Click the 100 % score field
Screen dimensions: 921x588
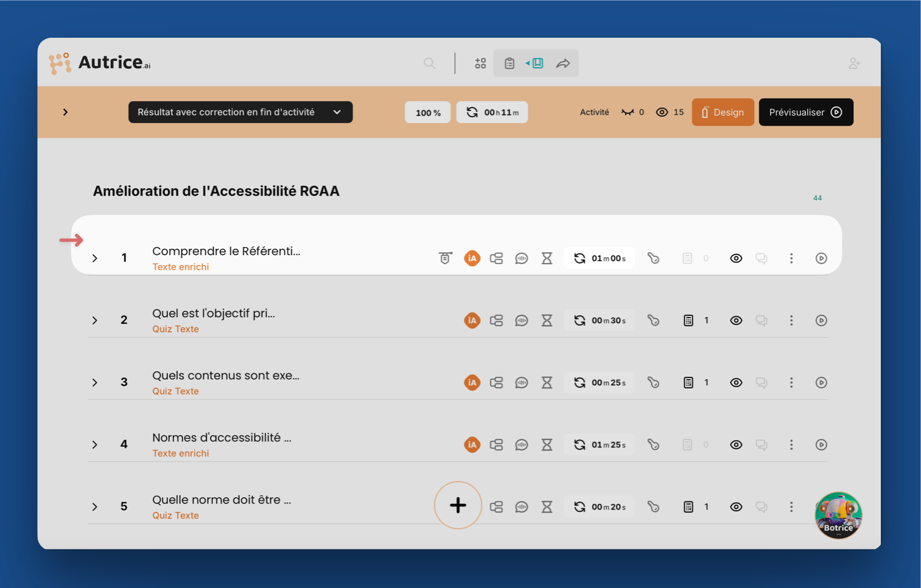428,113
